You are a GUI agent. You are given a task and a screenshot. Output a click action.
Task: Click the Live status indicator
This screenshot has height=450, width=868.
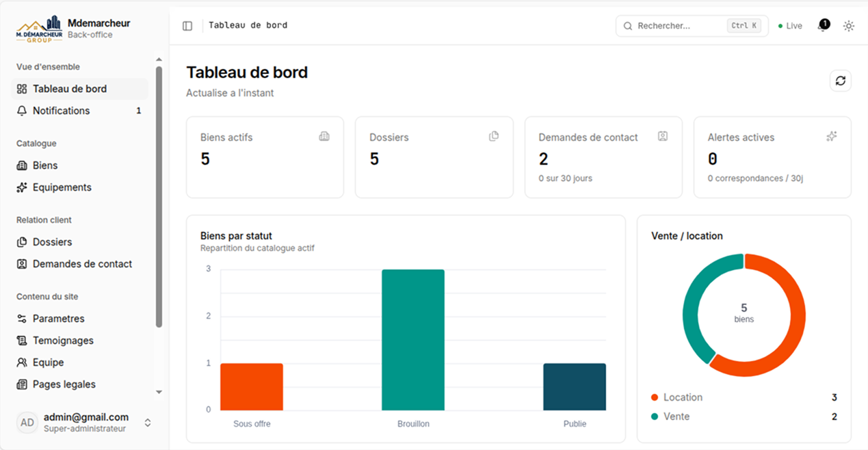[x=790, y=26]
